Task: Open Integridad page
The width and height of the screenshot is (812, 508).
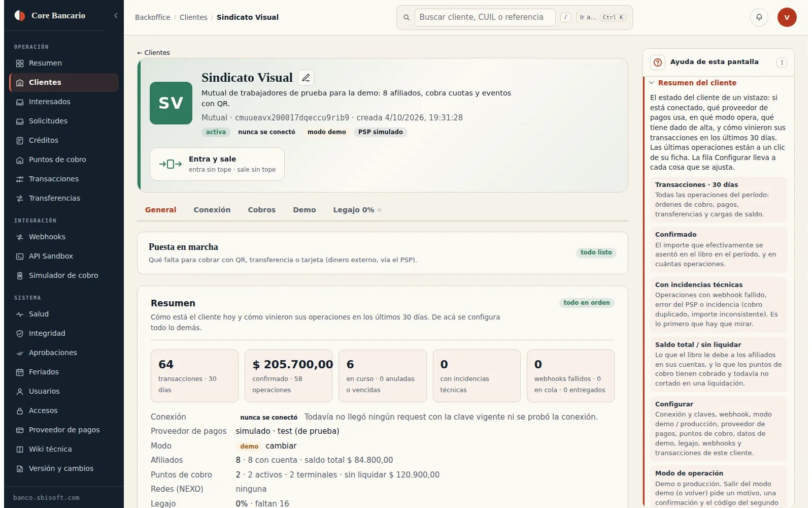Action: click(64, 333)
